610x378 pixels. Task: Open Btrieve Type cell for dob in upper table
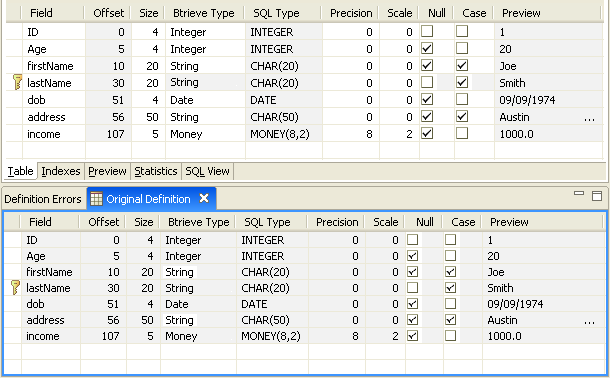pos(205,100)
